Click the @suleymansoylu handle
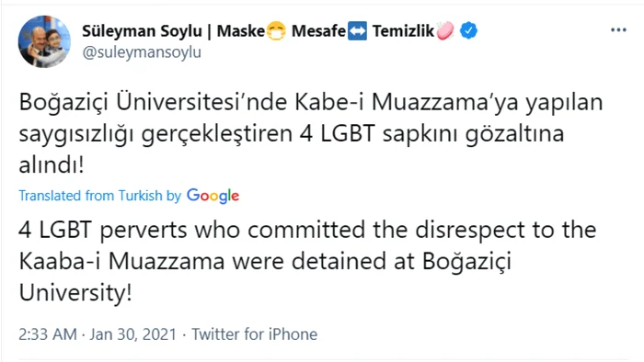The height and width of the screenshot is (362, 644). click(x=142, y=52)
